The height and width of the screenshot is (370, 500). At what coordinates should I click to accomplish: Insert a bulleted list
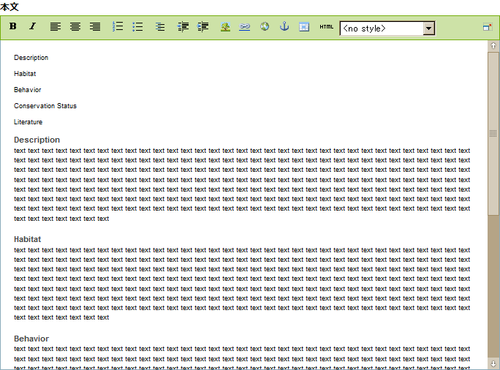point(138,27)
